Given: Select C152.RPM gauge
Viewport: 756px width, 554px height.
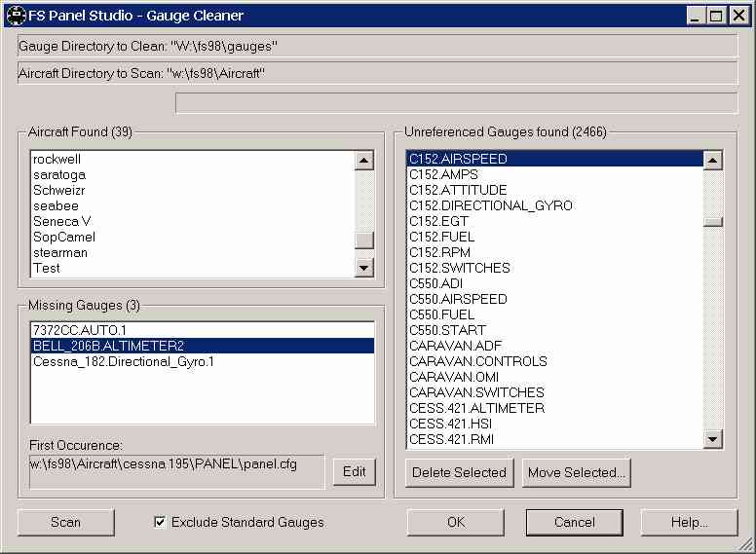Looking at the screenshot, I should (x=555, y=252).
